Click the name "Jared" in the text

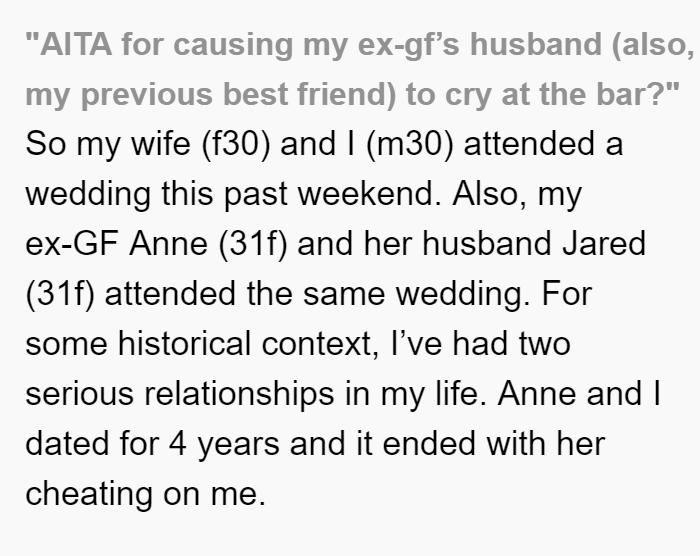click(x=604, y=244)
